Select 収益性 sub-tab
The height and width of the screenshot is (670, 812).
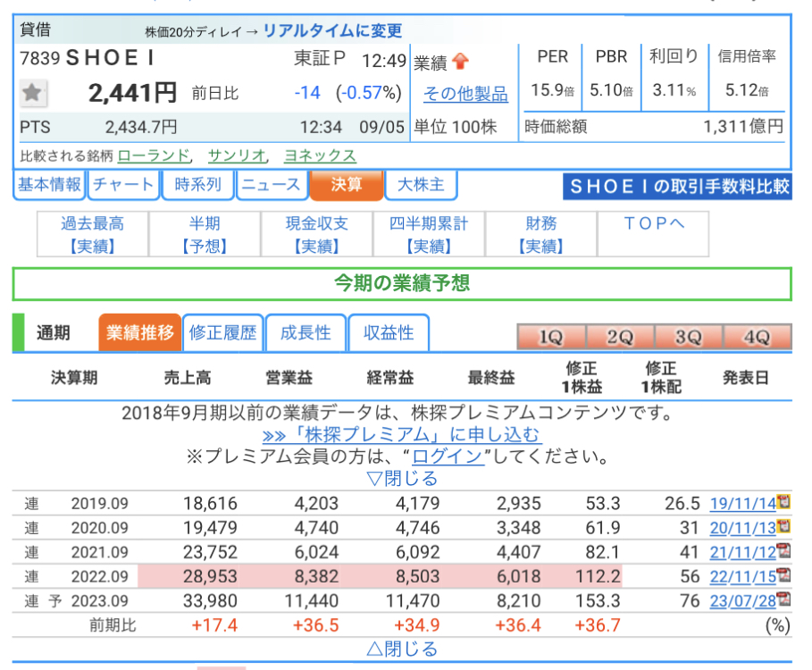pos(389,332)
